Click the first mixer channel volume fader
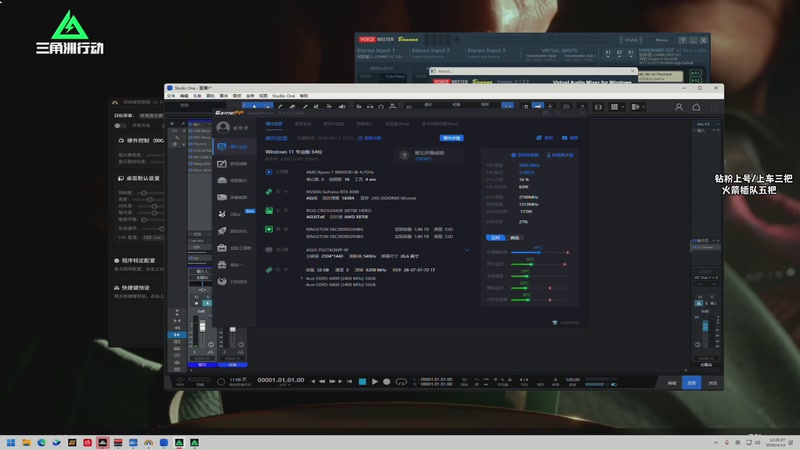The image size is (800, 450). pos(202,327)
